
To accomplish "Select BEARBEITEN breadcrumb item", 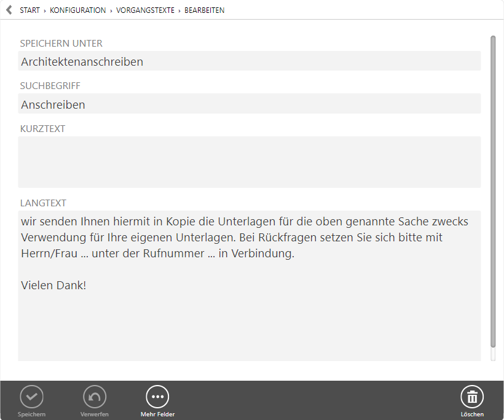I will [204, 10].
